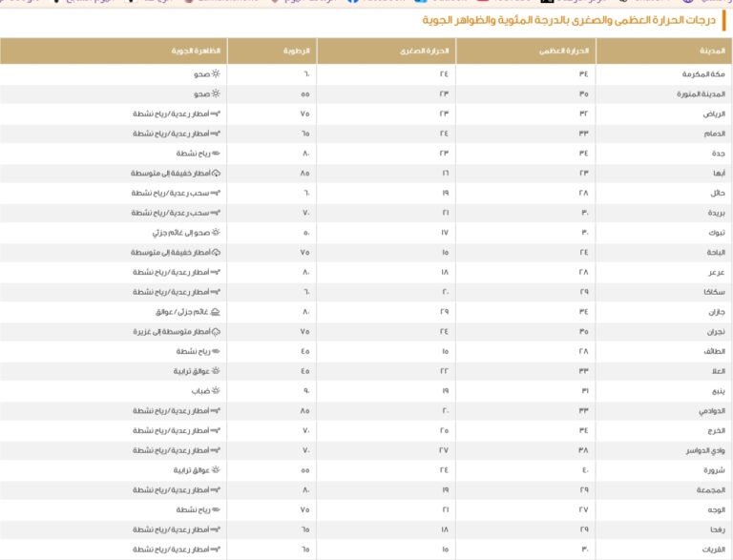The height and width of the screenshot is (560, 733).
Task: Select the city name القريات
Action: coord(714,550)
